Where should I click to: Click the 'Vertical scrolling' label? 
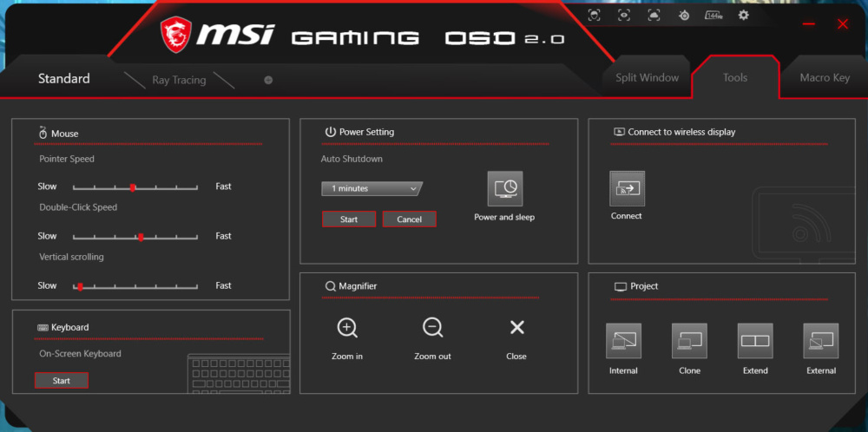71,257
